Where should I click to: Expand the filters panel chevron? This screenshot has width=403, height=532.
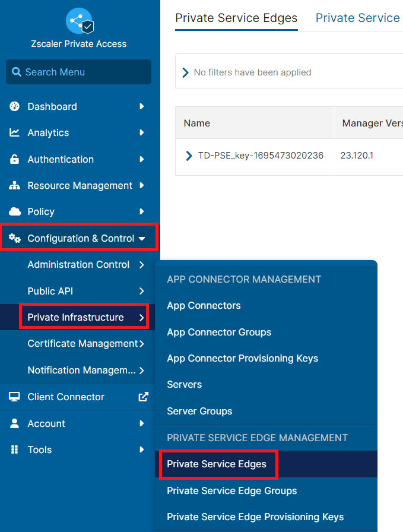point(185,72)
